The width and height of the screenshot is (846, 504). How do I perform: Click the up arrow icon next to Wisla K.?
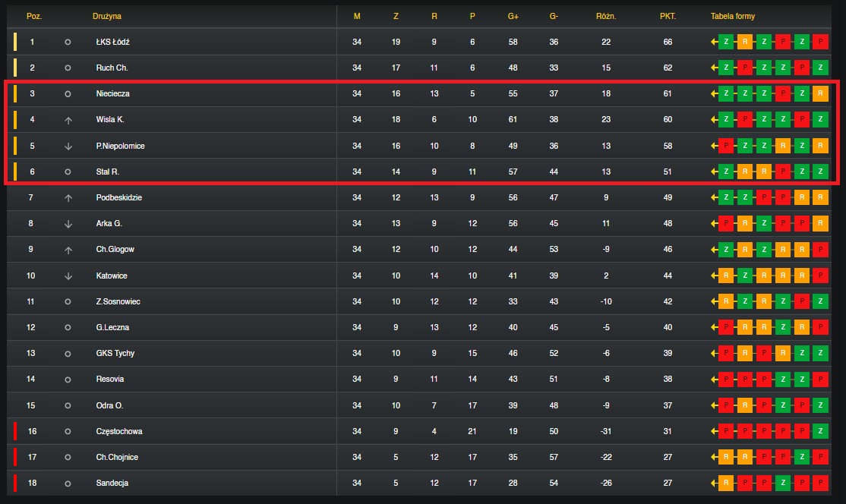pos(68,120)
